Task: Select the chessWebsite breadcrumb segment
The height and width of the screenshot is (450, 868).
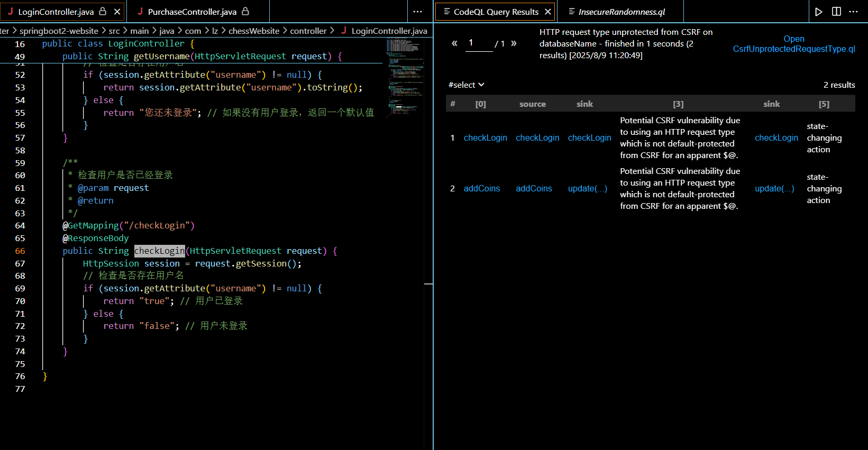Action: point(253,31)
